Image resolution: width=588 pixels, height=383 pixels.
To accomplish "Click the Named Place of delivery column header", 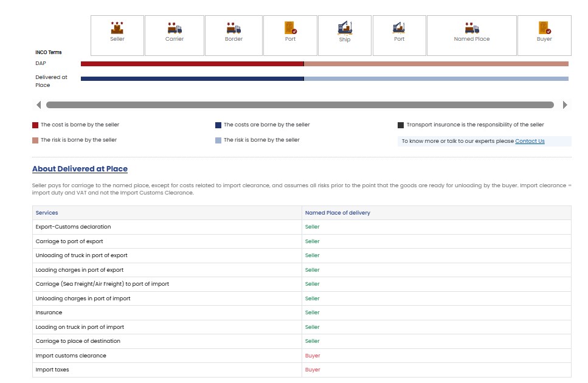I will (337, 213).
